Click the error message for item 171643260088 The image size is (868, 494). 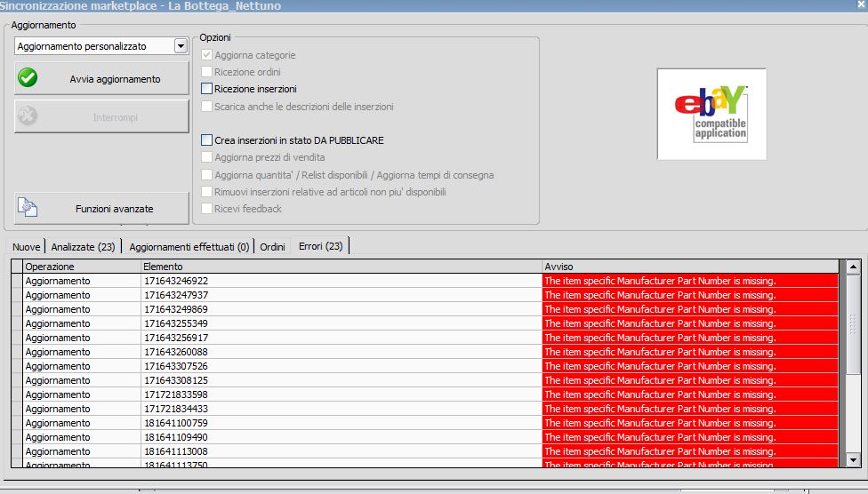coord(690,352)
